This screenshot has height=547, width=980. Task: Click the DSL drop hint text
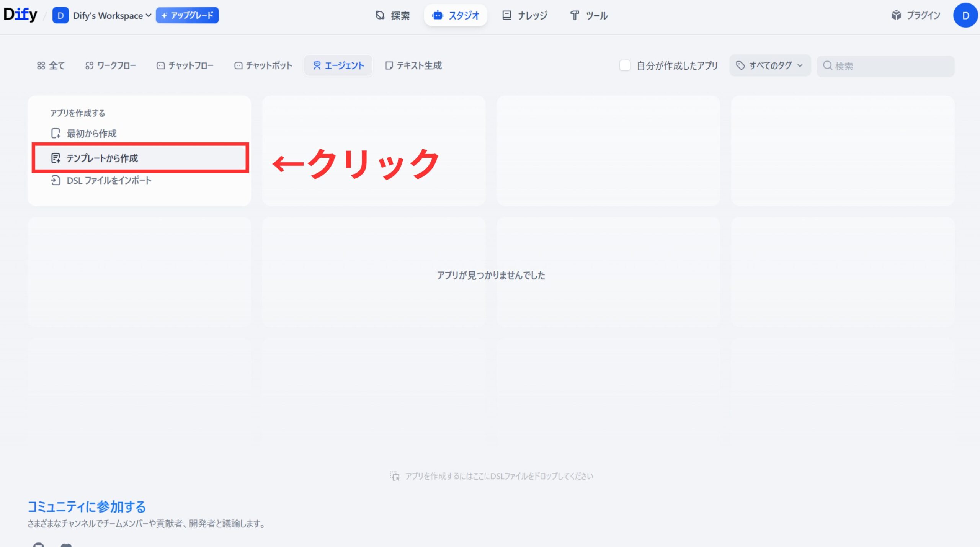point(499,476)
